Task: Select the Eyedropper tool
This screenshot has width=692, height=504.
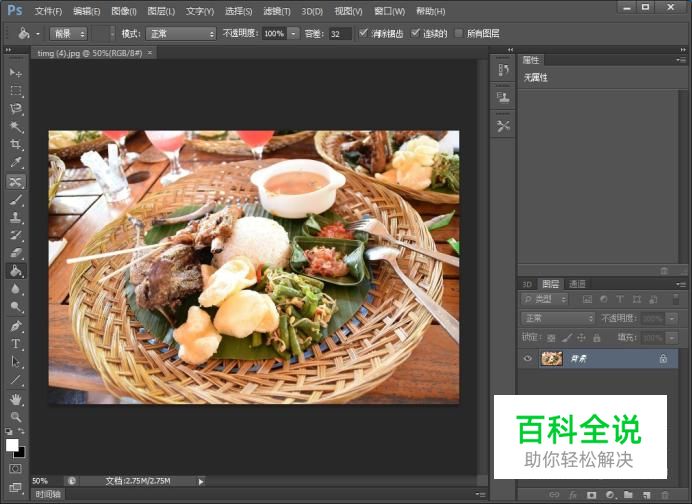Action: [16, 163]
